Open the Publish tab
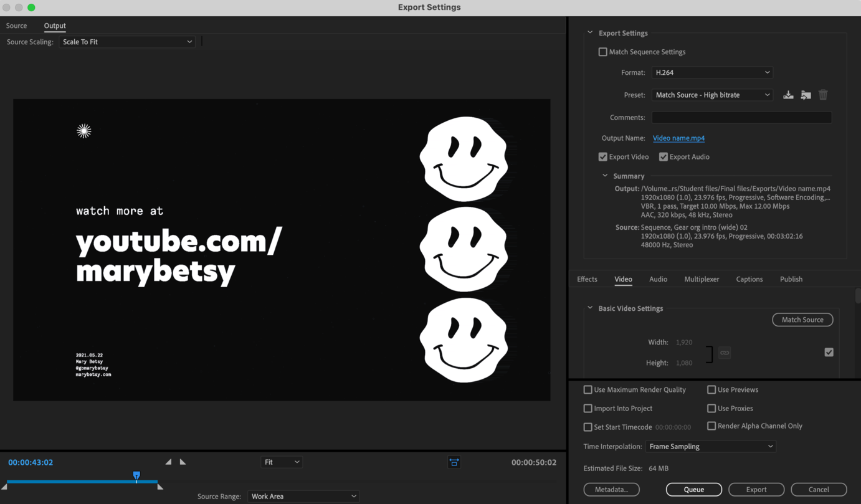Viewport: 861px width, 504px height. point(791,279)
